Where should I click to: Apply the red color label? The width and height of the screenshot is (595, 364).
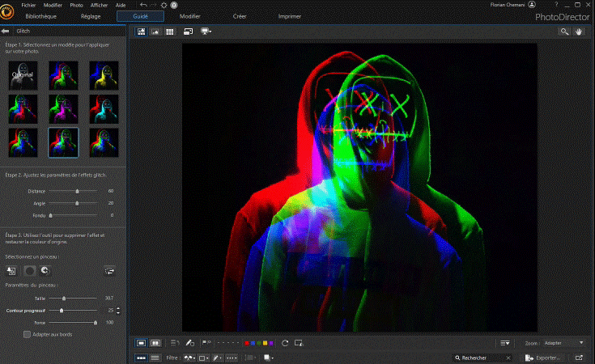pyautogui.click(x=247, y=343)
